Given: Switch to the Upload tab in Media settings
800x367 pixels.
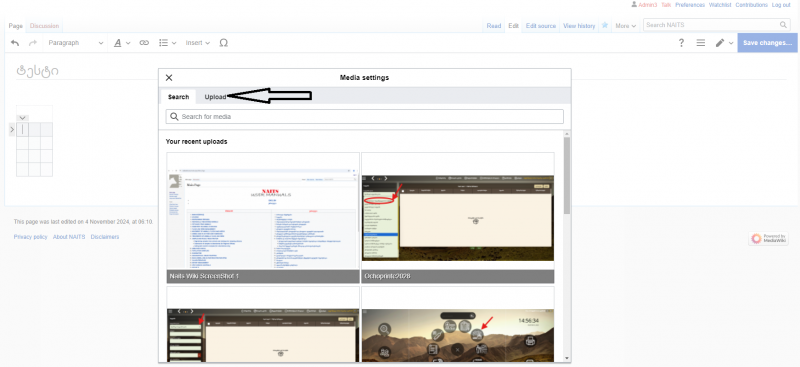Looking at the screenshot, I should (x=215, y=96).
